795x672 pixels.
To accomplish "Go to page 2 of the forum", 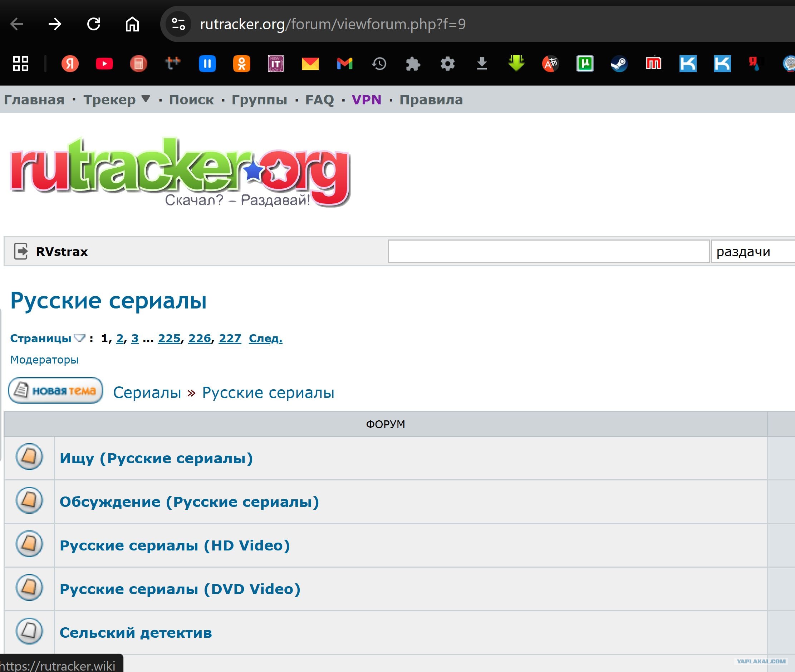I will [120, 338].
